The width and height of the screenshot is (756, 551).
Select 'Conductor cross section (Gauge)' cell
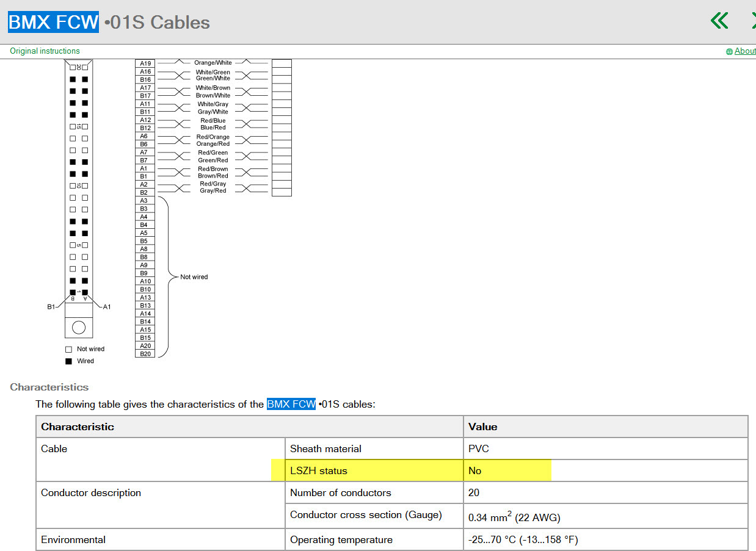374,516
